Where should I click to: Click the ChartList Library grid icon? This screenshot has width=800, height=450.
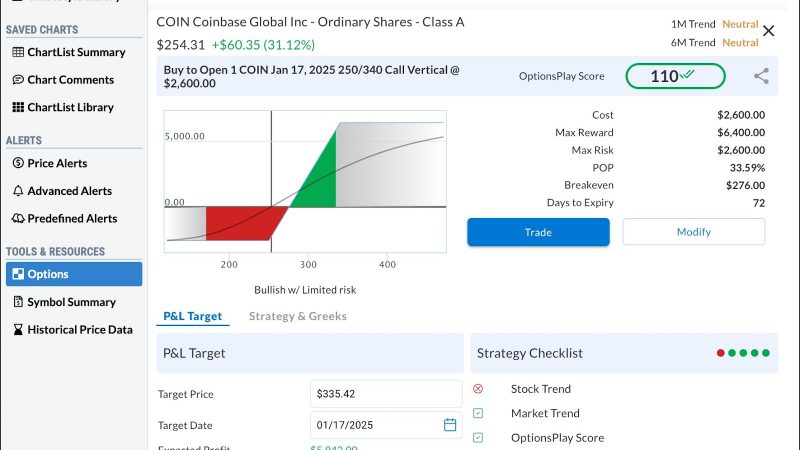[18, 107]
